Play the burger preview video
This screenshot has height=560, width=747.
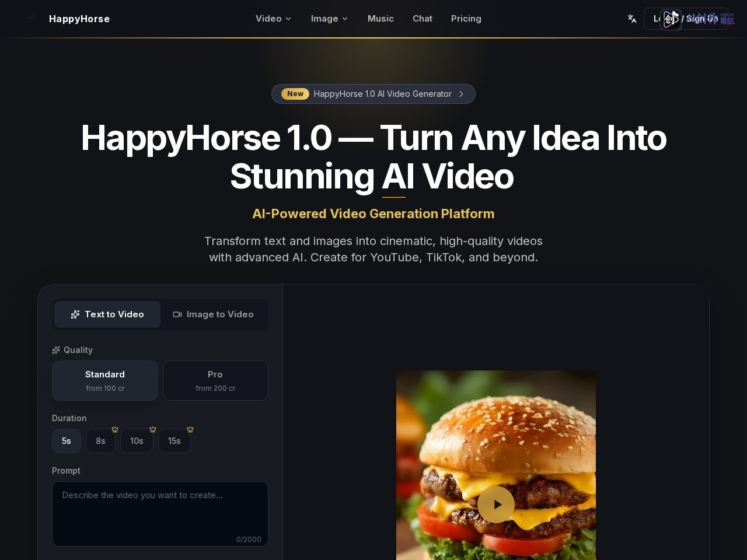tap(496, 505)
